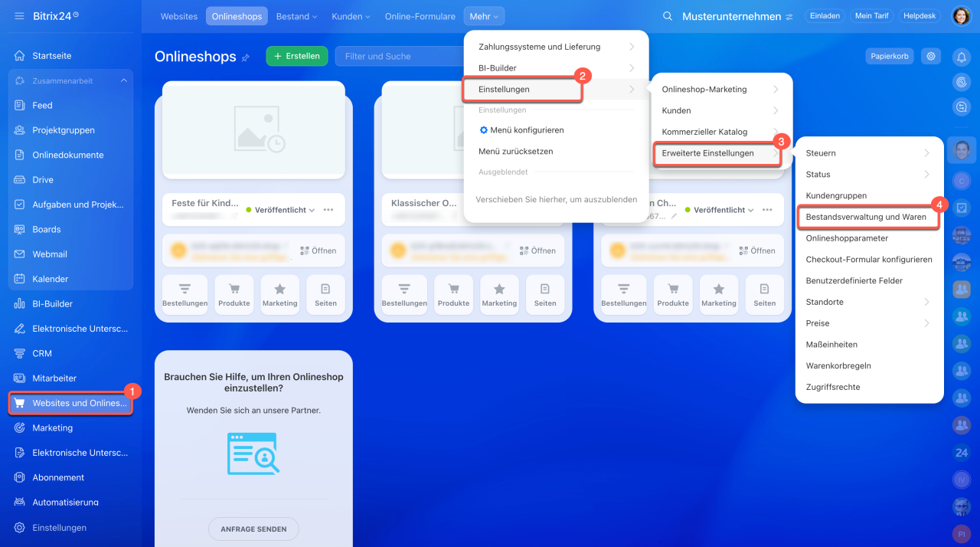Click the gear icon beside Papierkorb
The width and height of the screenshot is (980, 547).
[x=931, y=56]
